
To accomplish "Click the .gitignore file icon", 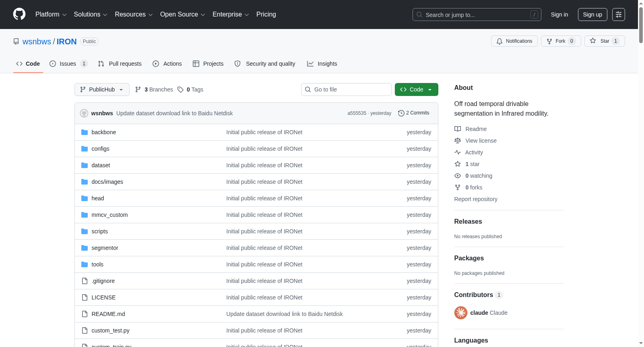I will click(x=85, y=281).
